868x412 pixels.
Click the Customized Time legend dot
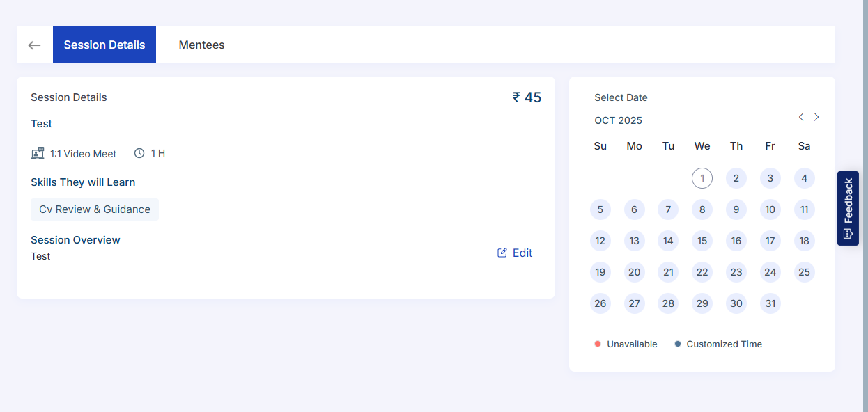point(678,344)
